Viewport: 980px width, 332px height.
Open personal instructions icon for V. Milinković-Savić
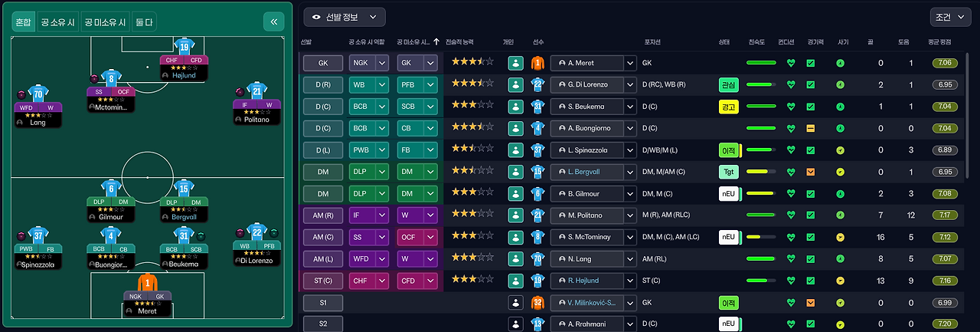515,303
